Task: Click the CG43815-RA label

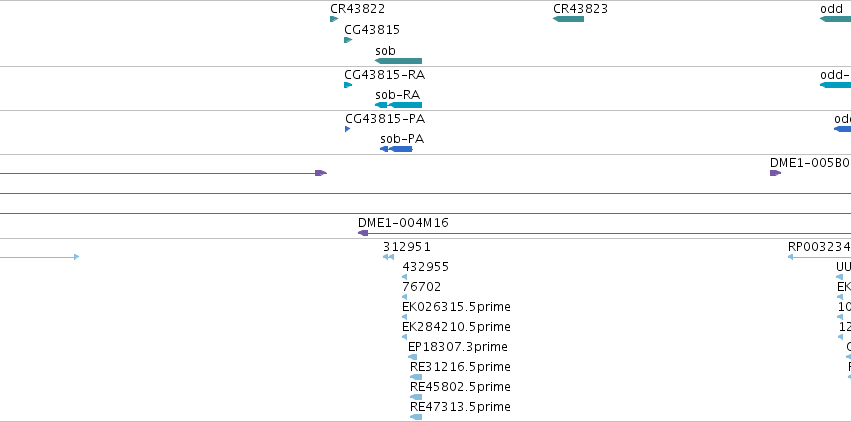Action: click(385, 74)
